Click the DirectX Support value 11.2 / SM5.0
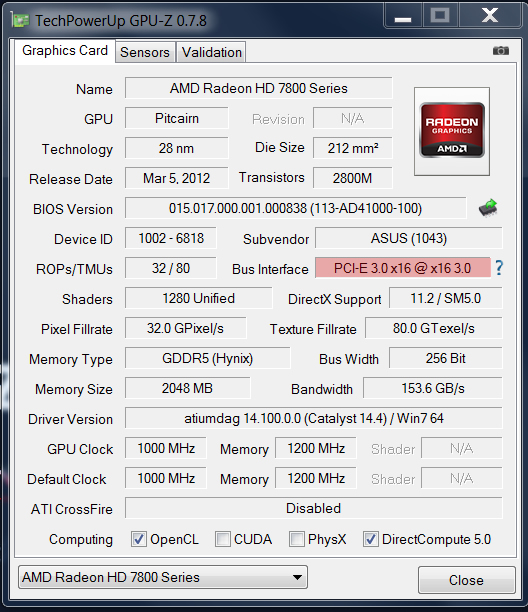The height and width of the screenshot is (612, 528). [x=446, y=298]
